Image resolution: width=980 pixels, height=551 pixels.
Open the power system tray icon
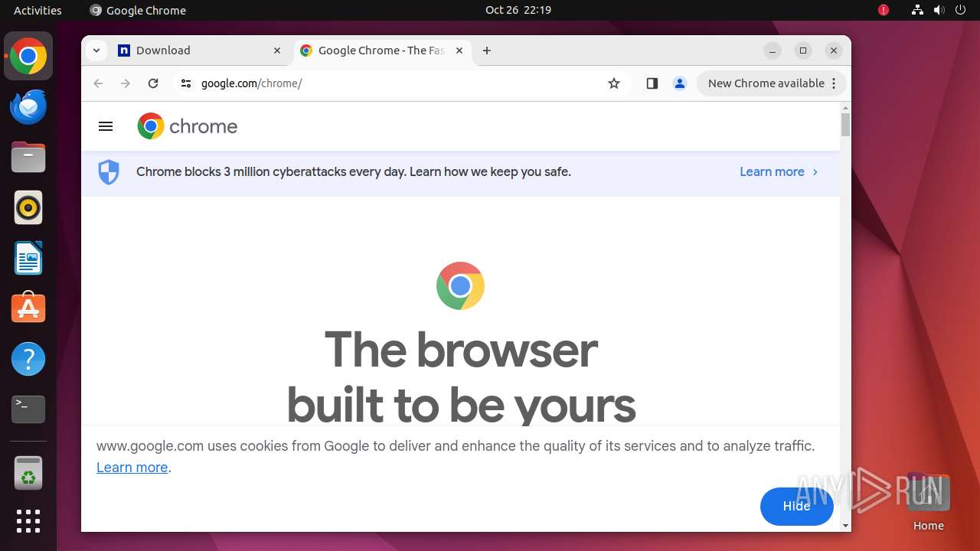[962, 10]
